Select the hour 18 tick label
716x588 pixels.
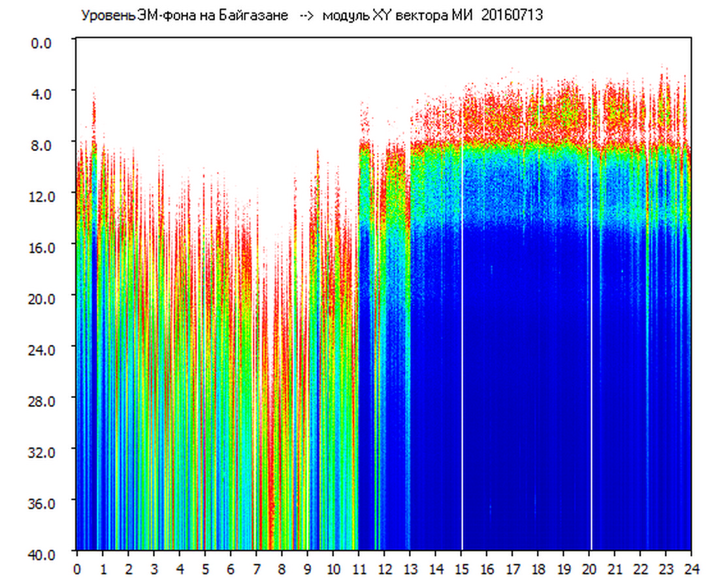pos(538,569)
